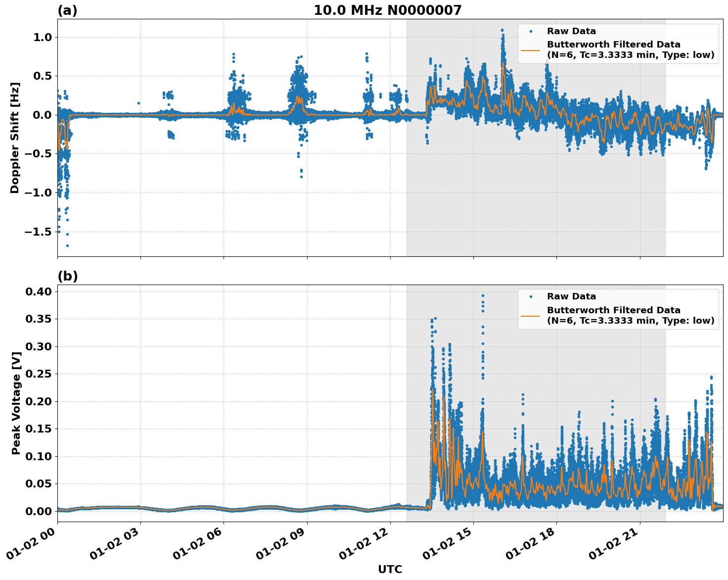Expand the legend box in panel (a)
This screenshot has height=580, width=728.
click(617, 42)
